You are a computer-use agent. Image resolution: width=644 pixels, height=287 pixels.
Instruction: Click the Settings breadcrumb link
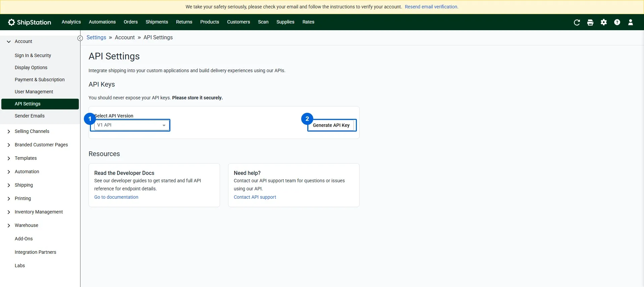96,37
